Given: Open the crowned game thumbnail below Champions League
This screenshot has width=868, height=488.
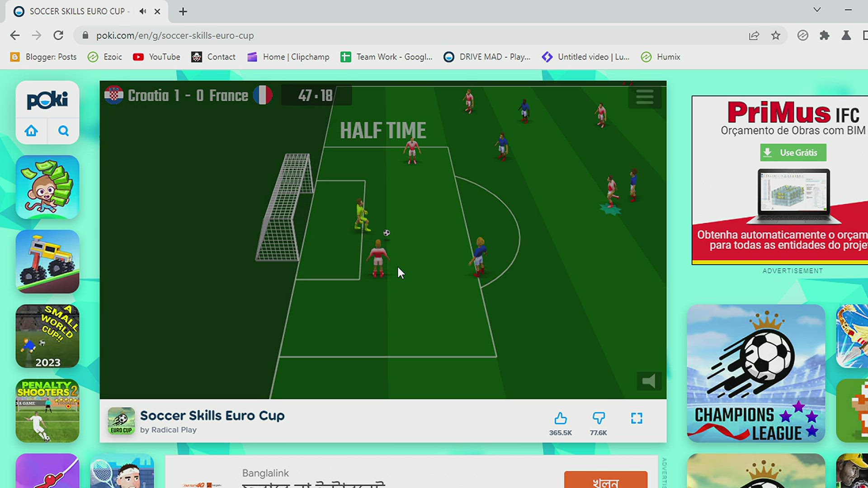Looking at the screenshot, I should click(756, 471).
